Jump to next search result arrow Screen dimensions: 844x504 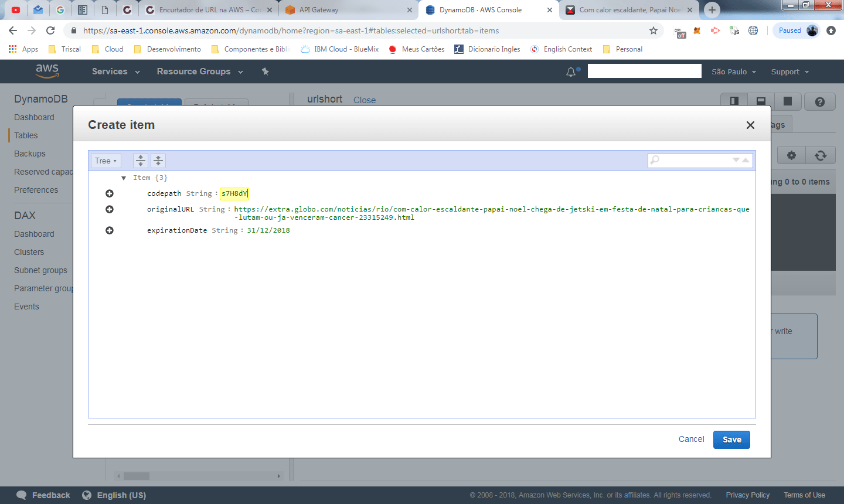[736, 160]
